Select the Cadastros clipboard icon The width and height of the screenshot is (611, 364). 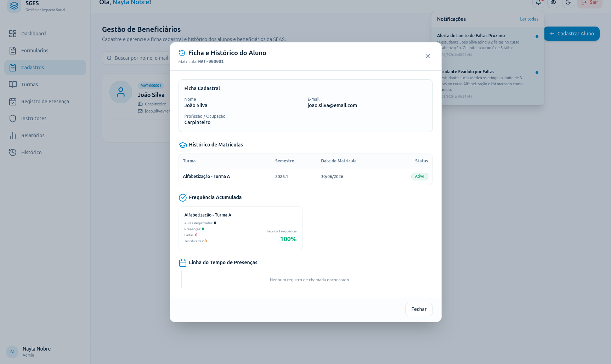coord(13,68)
